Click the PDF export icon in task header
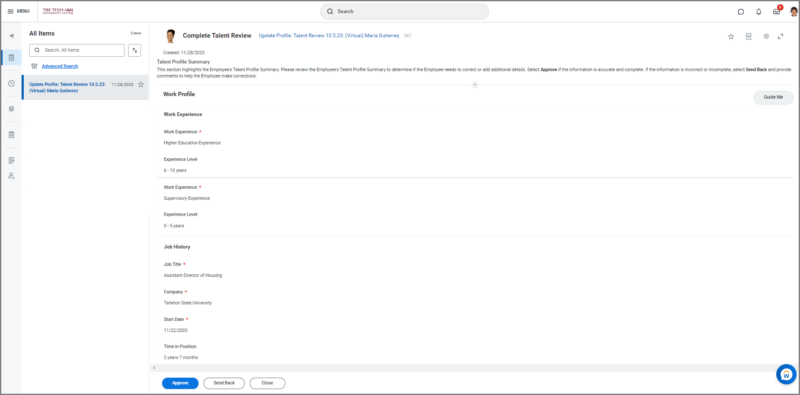 748,36
